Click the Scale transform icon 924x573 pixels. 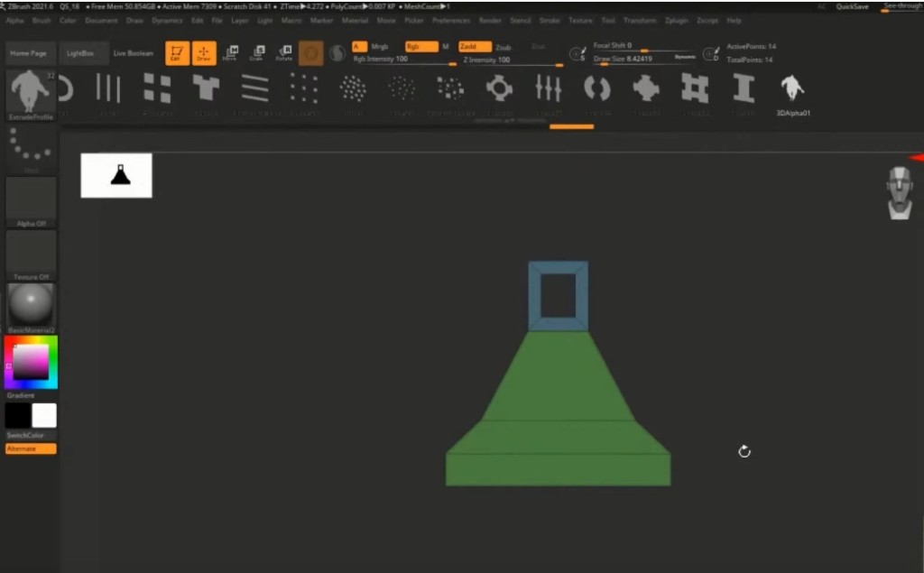coord(257,53)
